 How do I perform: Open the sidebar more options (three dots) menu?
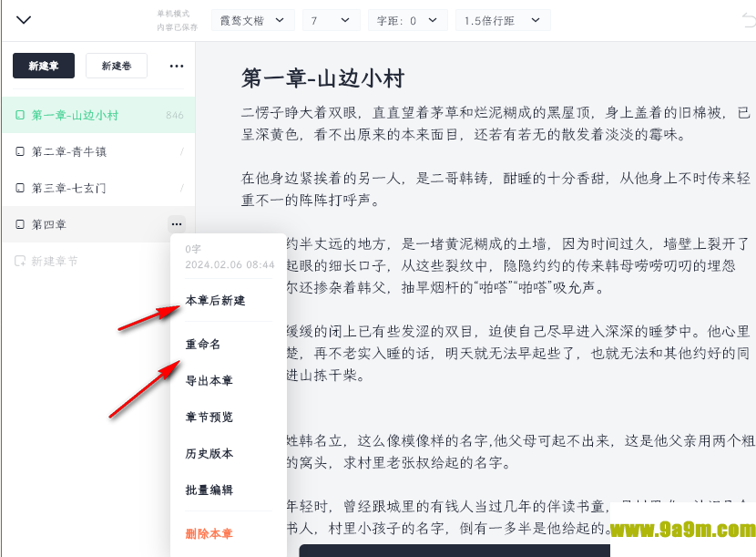pos(177,66)
